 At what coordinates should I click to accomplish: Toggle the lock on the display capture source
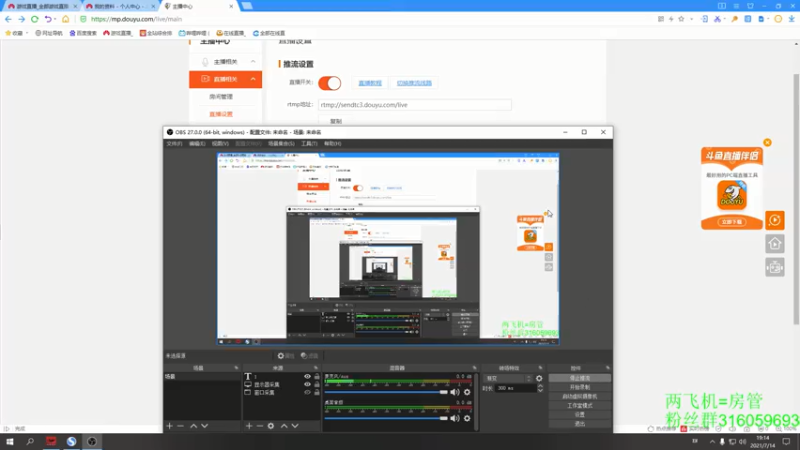[x=317, y=384]
